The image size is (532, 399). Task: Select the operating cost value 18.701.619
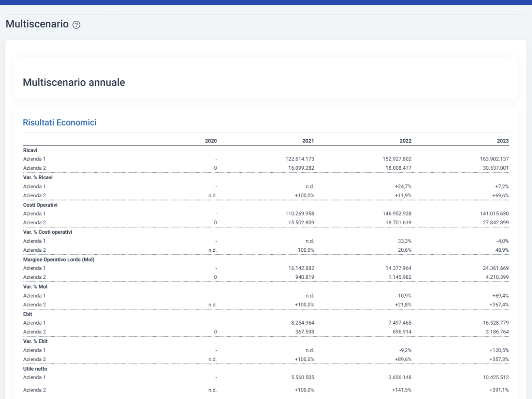(398, 223)
